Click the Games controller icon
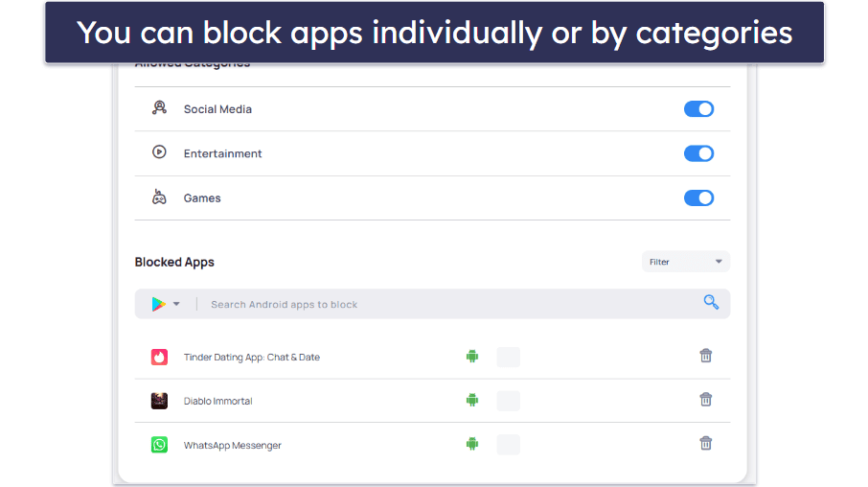 pos(159,197)
